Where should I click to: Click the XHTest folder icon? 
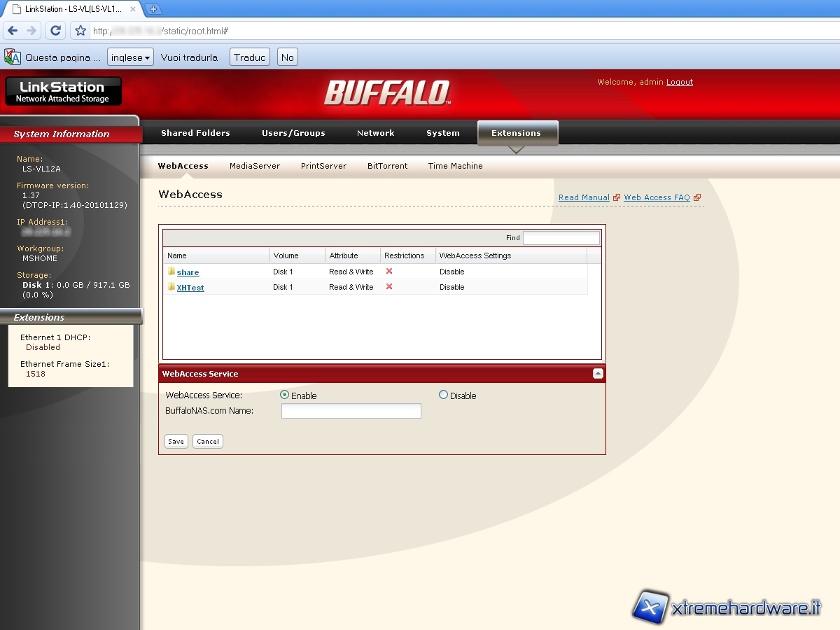[171, 287]
